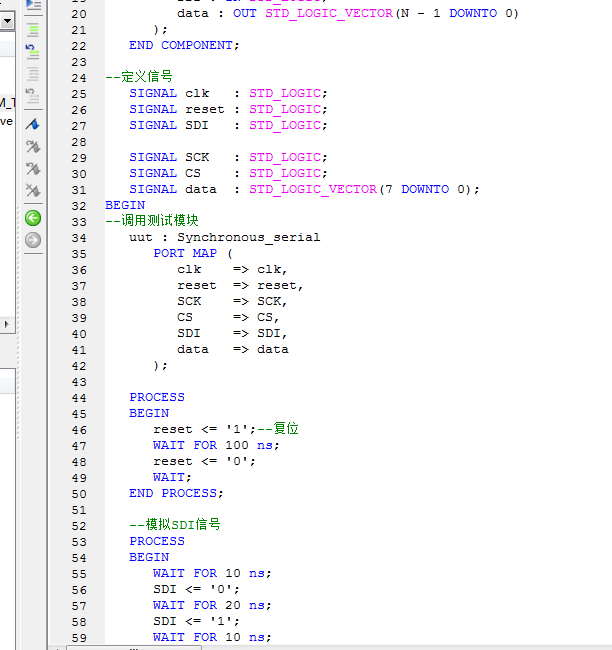
Task: Toggle bookmark with the blue flag icon
Action: click(33, 124)
